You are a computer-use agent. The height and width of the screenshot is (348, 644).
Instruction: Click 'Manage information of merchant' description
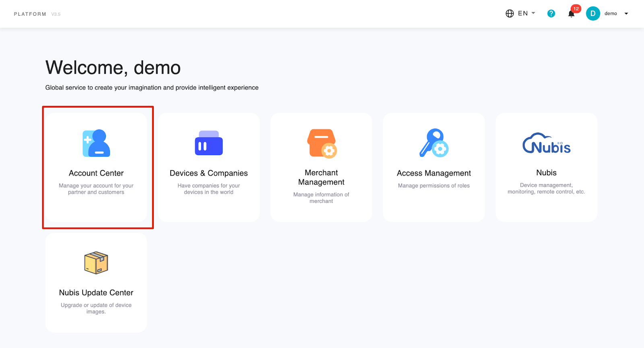[321, 198]
